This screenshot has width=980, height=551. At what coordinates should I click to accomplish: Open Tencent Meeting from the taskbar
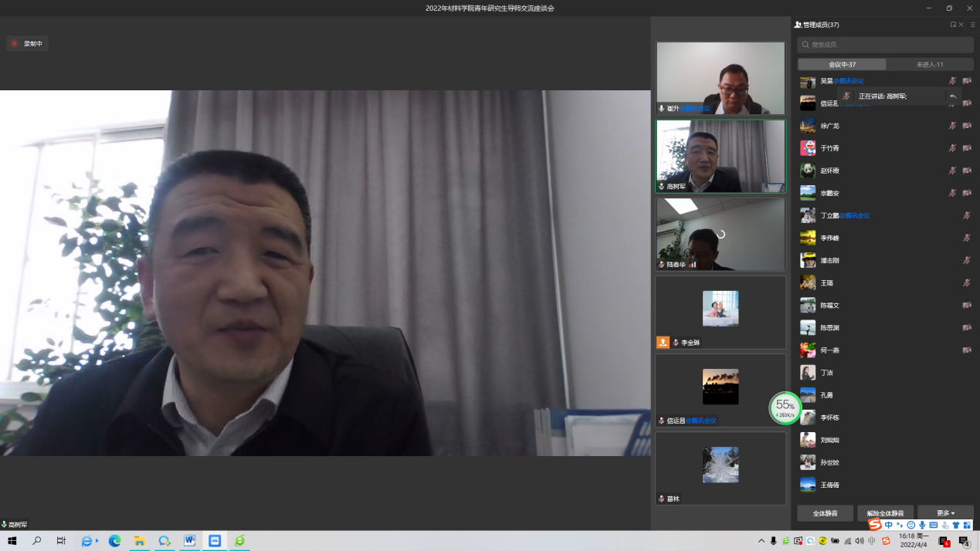click(215, 541)
